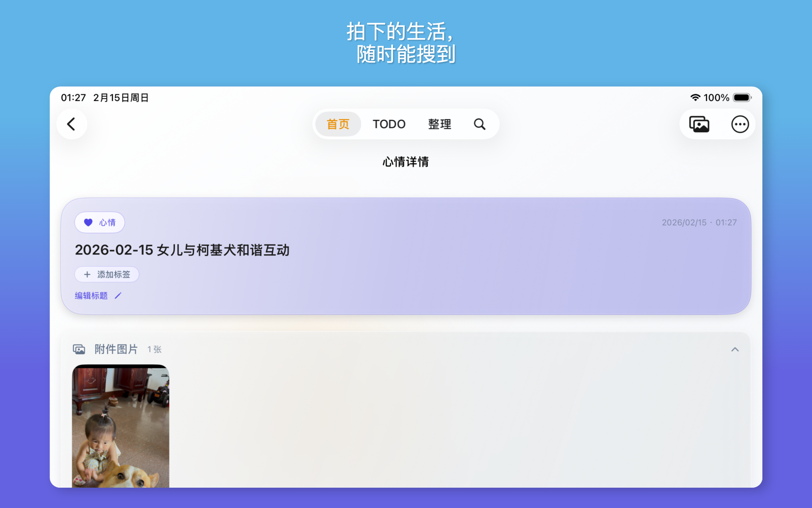Open the more options ellipsis menu
Screen dimensions: 812x508
coord(740,124)
